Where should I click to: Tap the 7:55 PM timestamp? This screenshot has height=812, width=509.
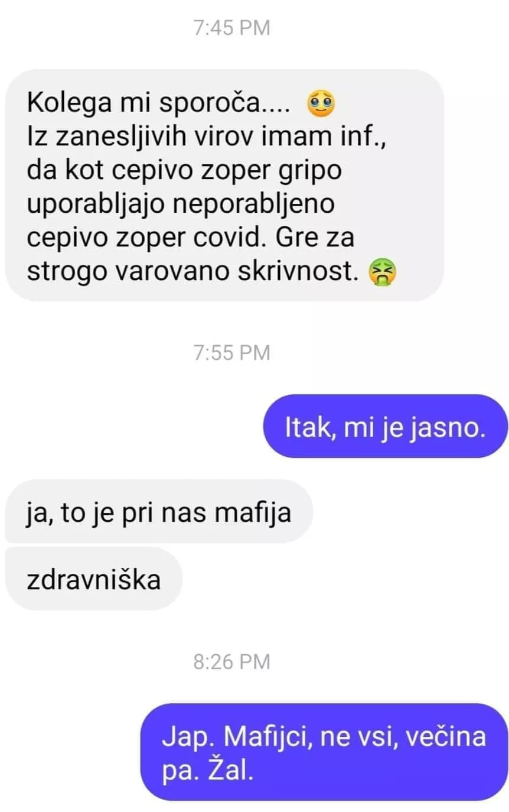tap(231, 353)
